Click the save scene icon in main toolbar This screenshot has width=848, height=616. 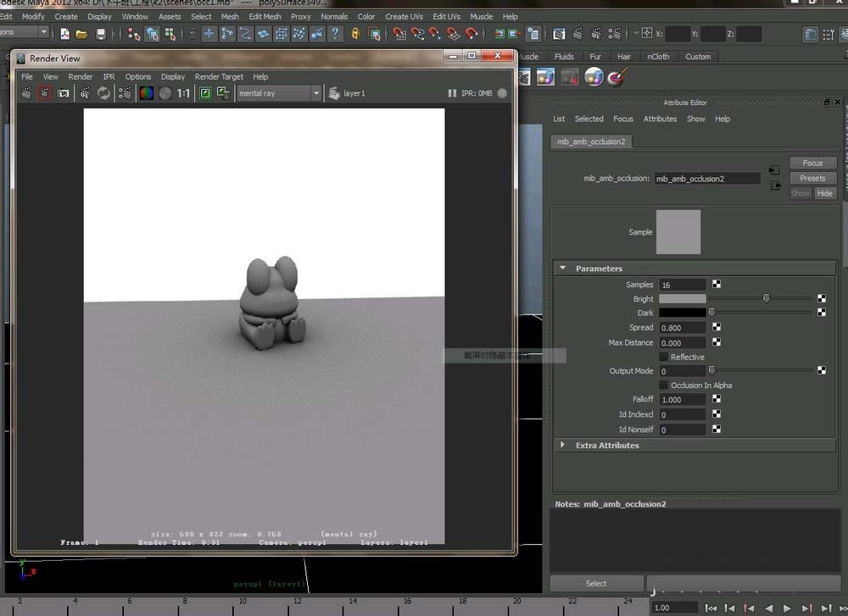click(x=101, y=34)
